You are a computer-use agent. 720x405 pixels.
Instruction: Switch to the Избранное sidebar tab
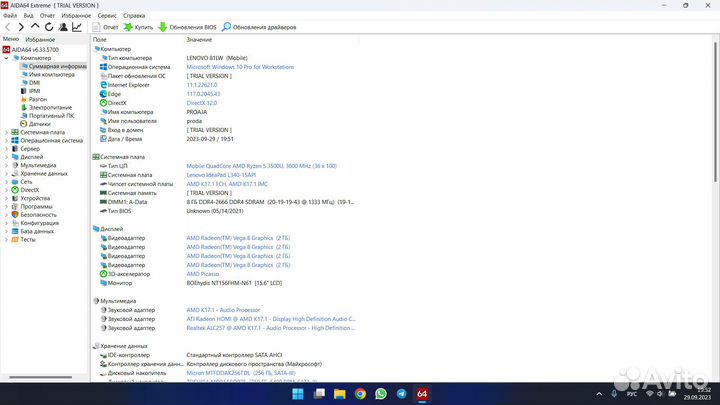click(40, 40)
